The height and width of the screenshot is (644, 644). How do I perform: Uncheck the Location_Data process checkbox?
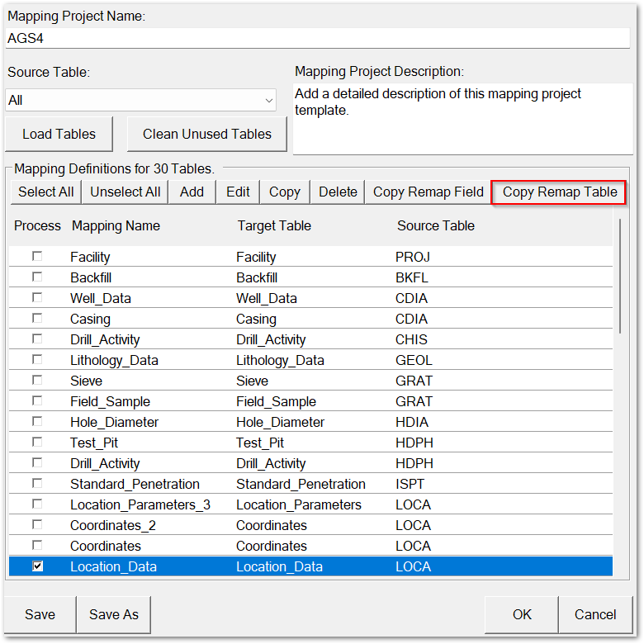pos(37,566)
